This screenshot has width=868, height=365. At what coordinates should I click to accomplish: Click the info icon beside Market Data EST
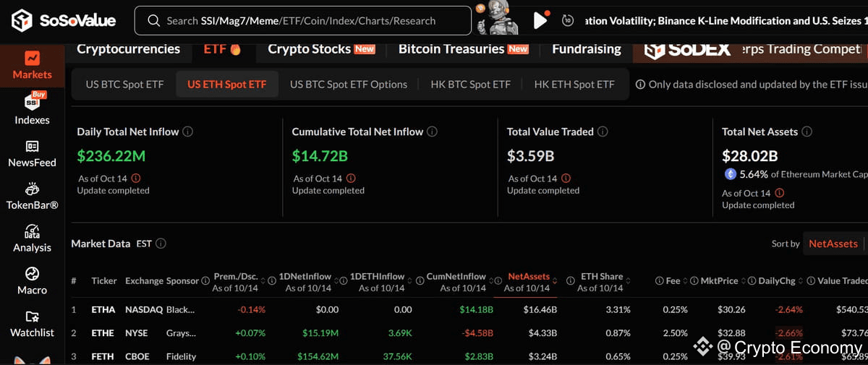pos(161,244)
